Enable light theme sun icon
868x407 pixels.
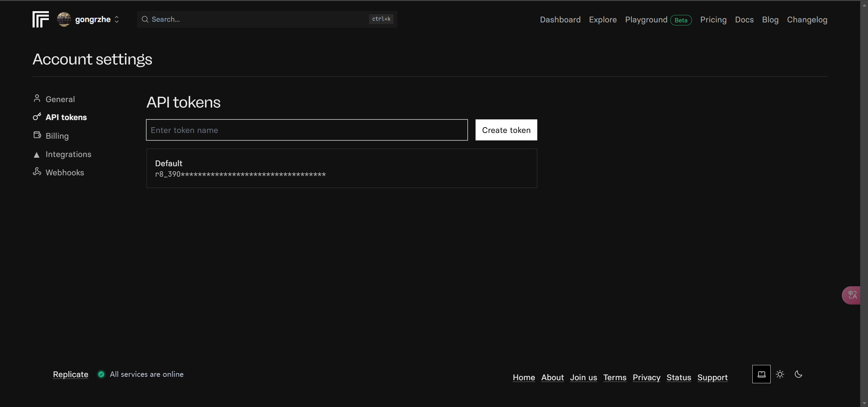[x=780, y=374]
